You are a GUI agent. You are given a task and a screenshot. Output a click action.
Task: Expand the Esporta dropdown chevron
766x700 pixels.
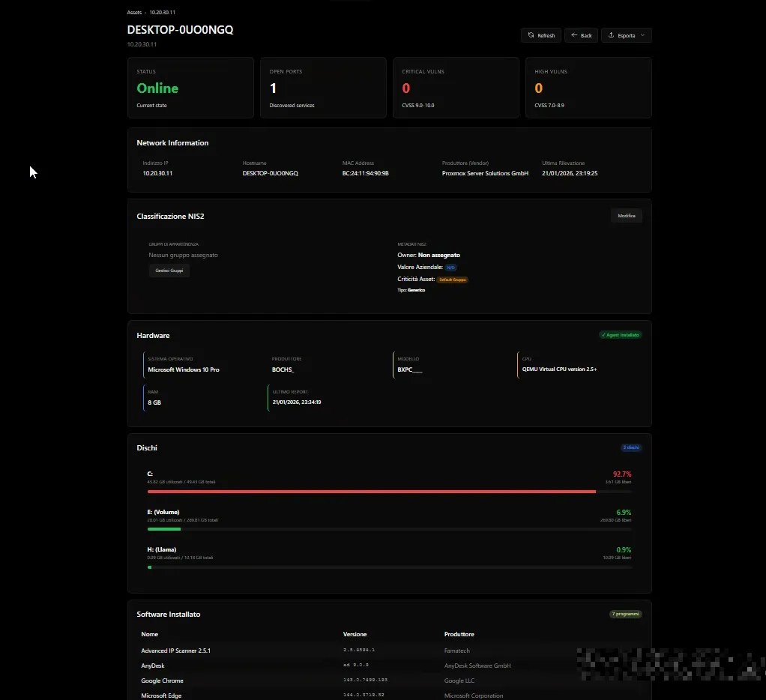pyautogui.click(x=642, y=35)
